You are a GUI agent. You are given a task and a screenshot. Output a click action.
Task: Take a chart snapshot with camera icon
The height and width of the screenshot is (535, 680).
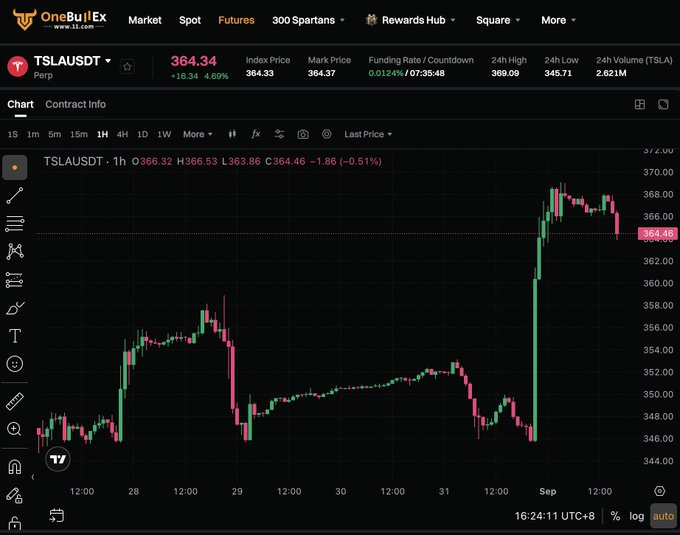303,134
